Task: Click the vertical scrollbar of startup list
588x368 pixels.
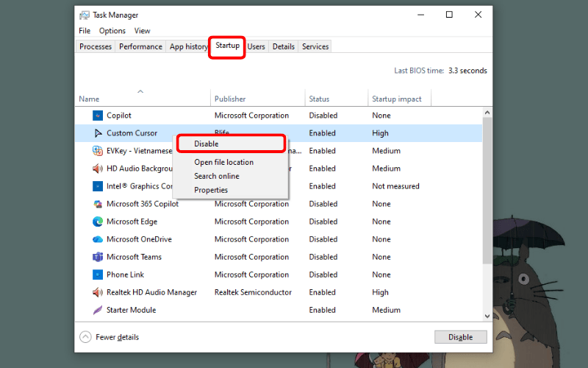Action: [487, 191]
